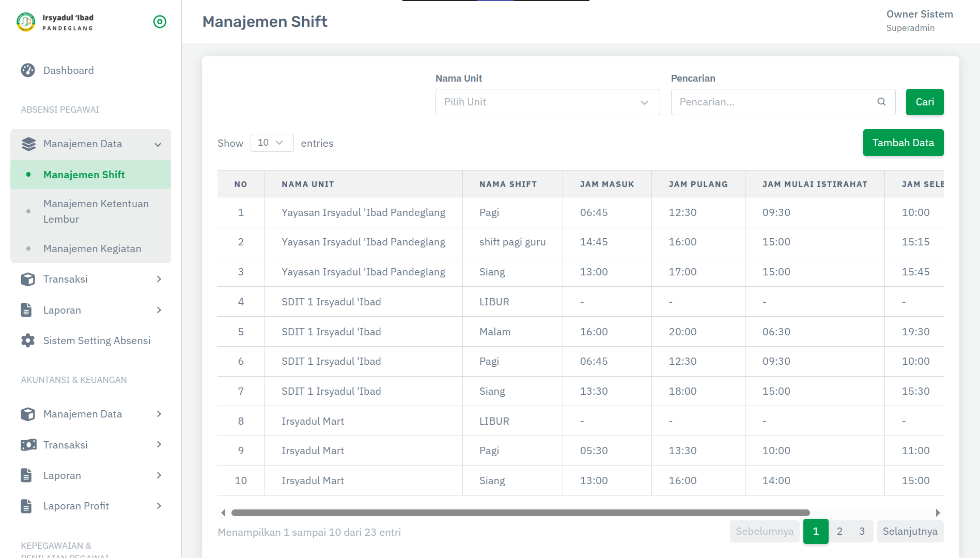The width and height of the screenshot is (980, 558).
Task: Click the Manajemen Data layers icon
Action: tap(28, 144)
